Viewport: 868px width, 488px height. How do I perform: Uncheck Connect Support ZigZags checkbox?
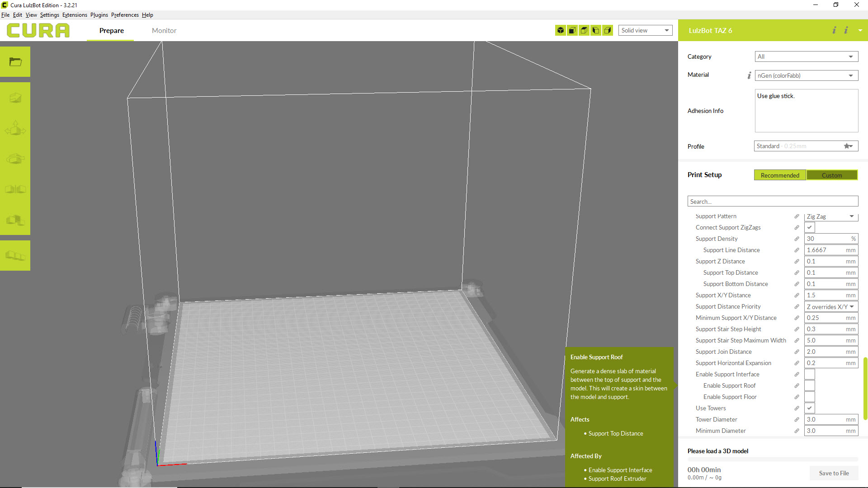click(810, 227)
